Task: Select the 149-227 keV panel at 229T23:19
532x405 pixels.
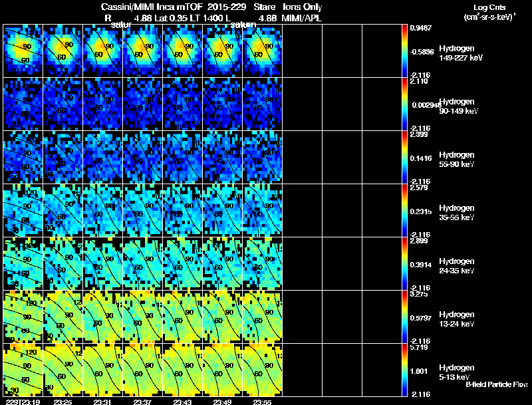Action: [23, 51]
